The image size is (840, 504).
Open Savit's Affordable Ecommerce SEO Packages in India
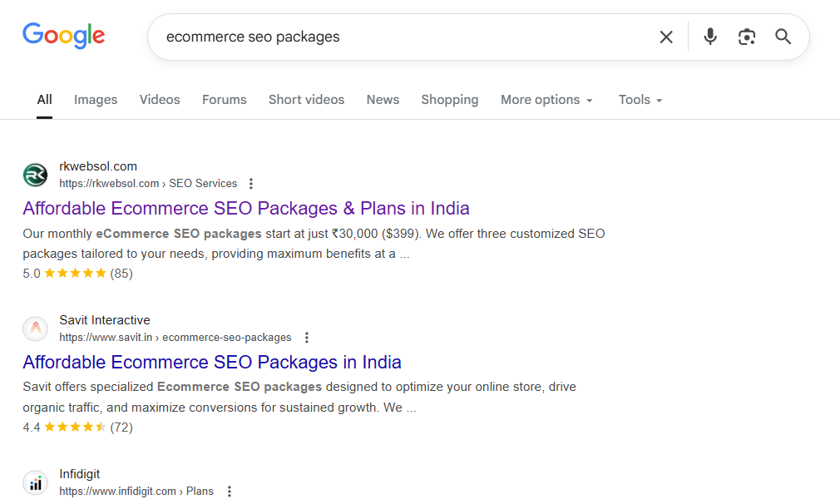coord(211,362)
